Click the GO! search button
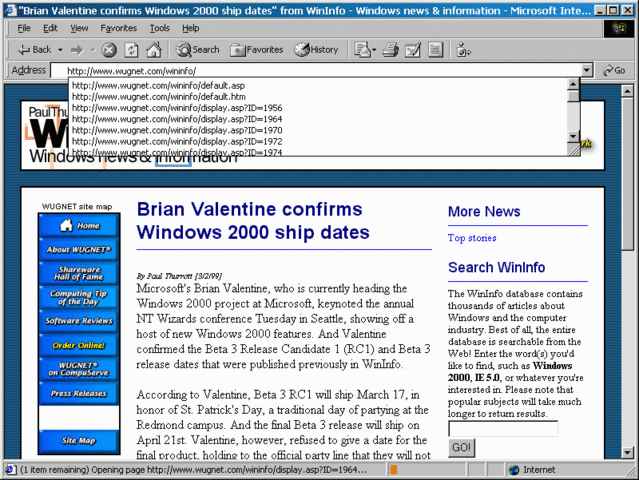 461,448
